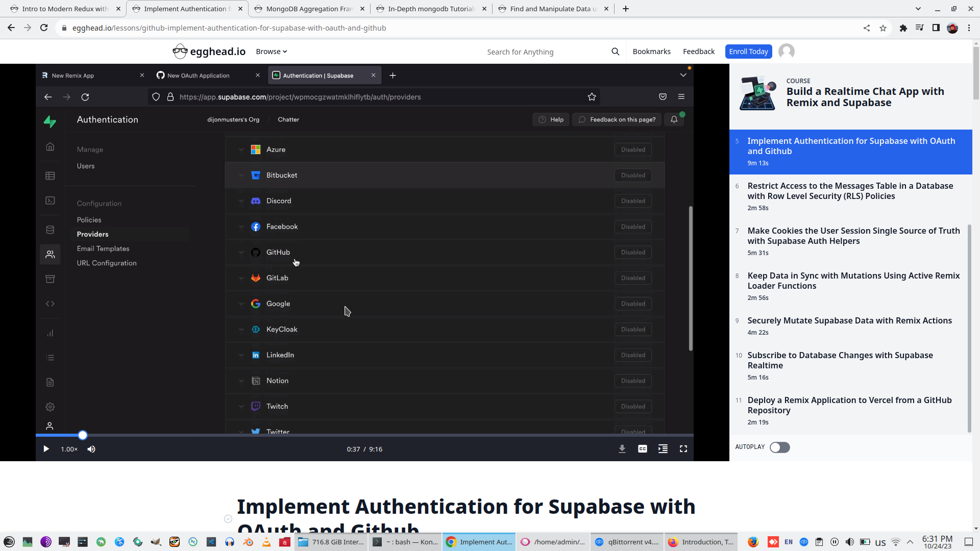This screenshot has height=551, width=980.
Task: Change the 1.00× playback speed
Action: (x=69, y=449)
